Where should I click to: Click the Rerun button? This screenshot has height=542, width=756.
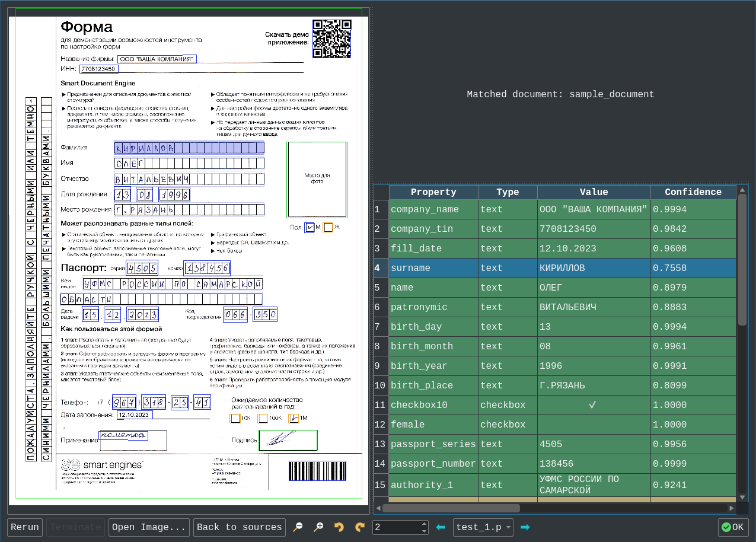25,527
